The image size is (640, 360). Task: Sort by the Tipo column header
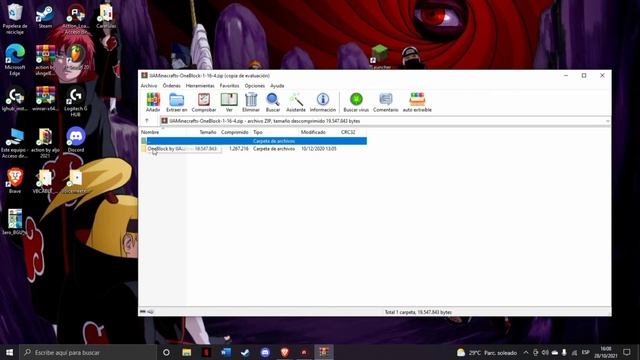pos(274,132)
